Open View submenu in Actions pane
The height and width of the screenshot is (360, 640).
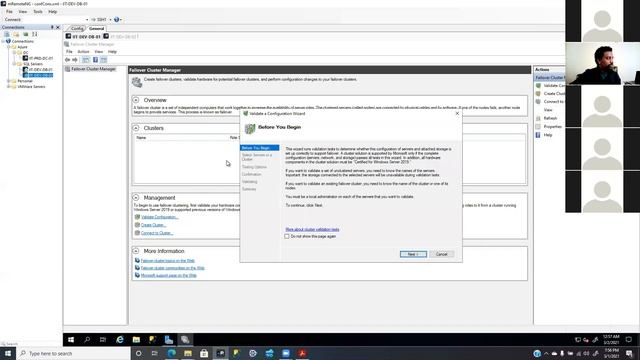(548, 110)
